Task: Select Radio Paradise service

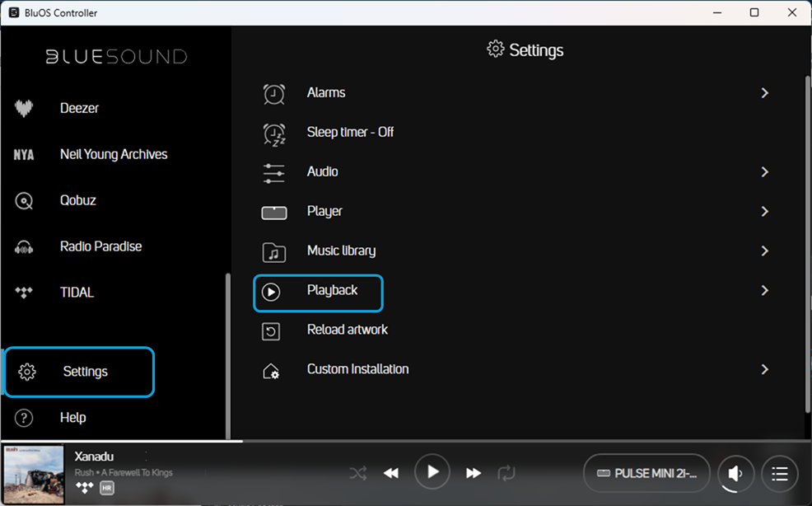Action: click(x=100, y=246)
